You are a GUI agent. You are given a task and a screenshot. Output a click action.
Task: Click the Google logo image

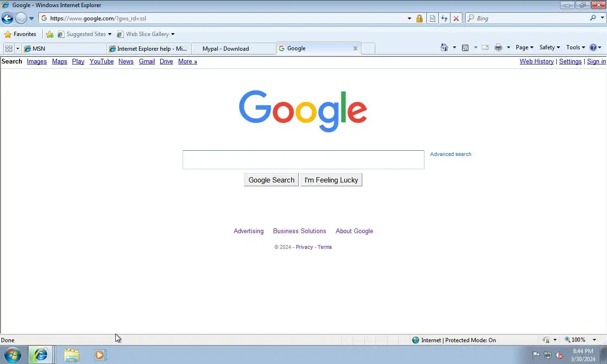pyautogui.click(x=303, y=111)
